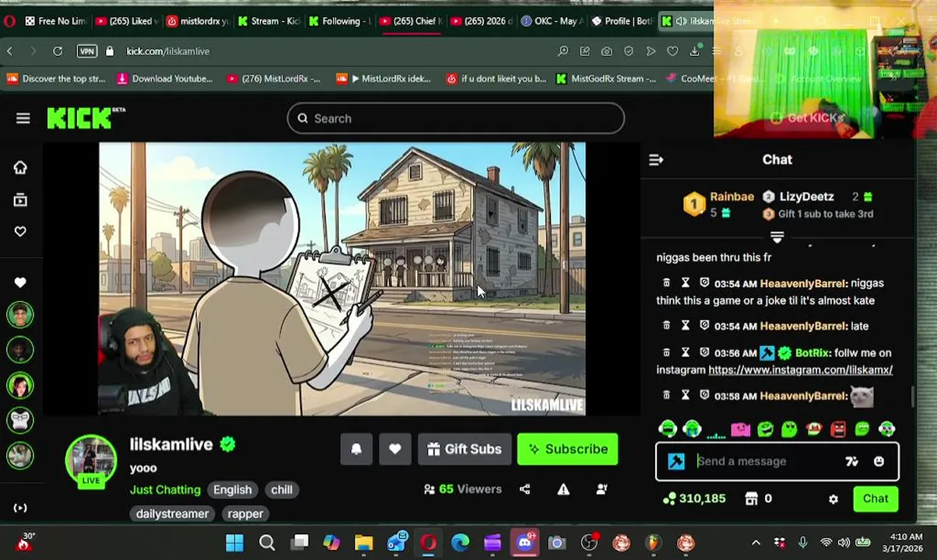Screen dimensions: 937x560
Task: Report stream using warning triangle icon
Action: tap(563, 489)
